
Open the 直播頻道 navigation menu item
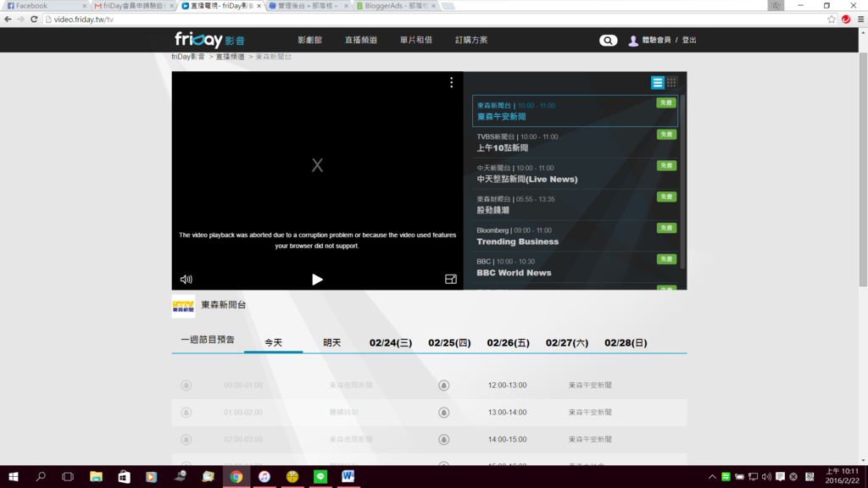(x=361, y=40)
